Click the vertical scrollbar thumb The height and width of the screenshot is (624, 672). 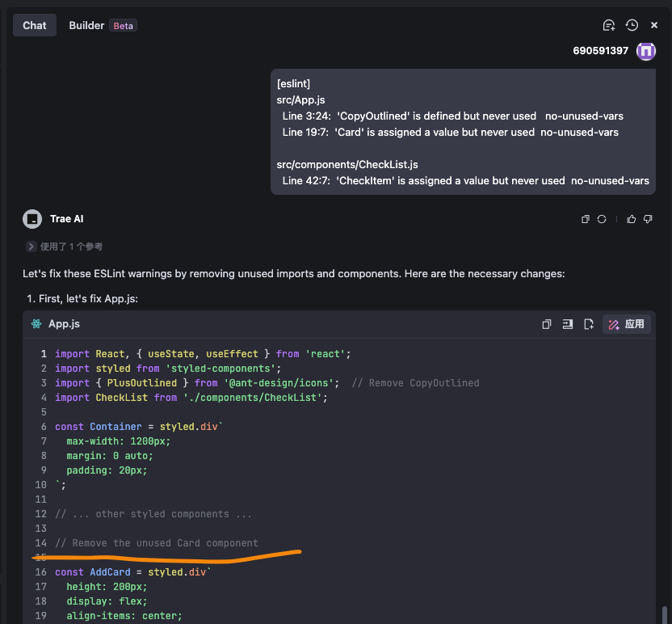665,613
